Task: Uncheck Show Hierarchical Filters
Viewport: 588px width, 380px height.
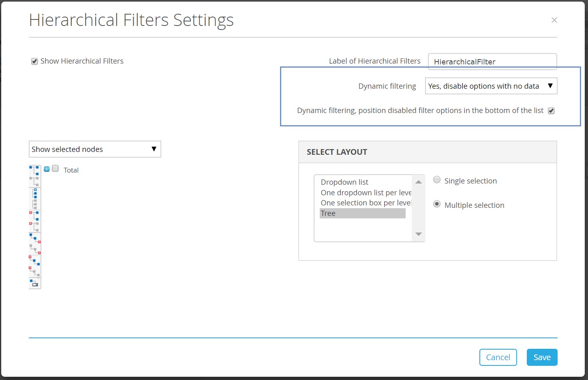Action: pos(35,62)
